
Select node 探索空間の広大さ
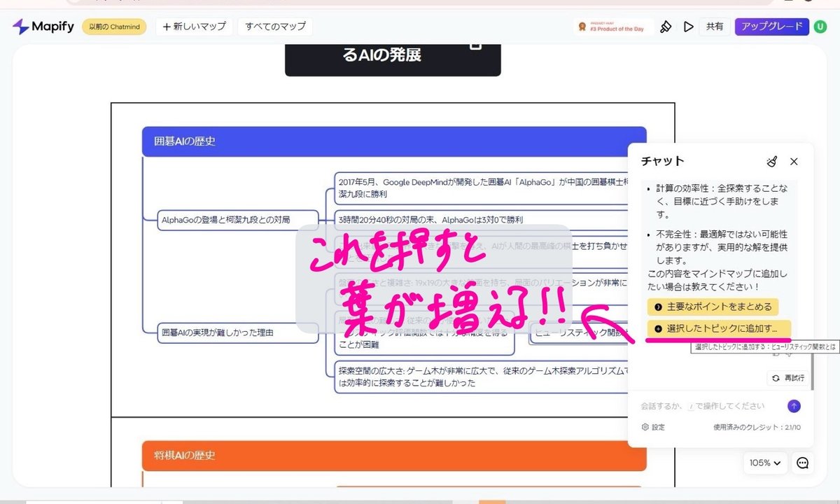(x=482, y=377)
